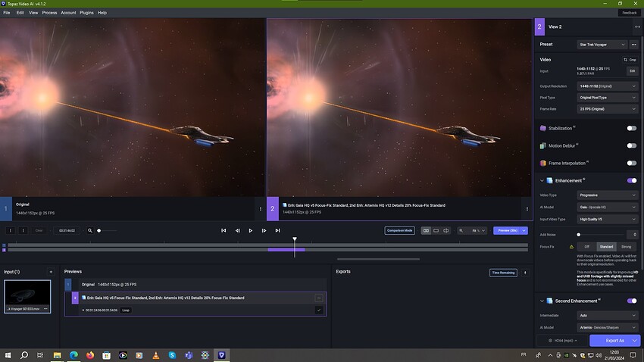Click the Play button in transport controls
The width and height of the screenshot is (644, 362).
pyautogui.click(x=251, y=230)
